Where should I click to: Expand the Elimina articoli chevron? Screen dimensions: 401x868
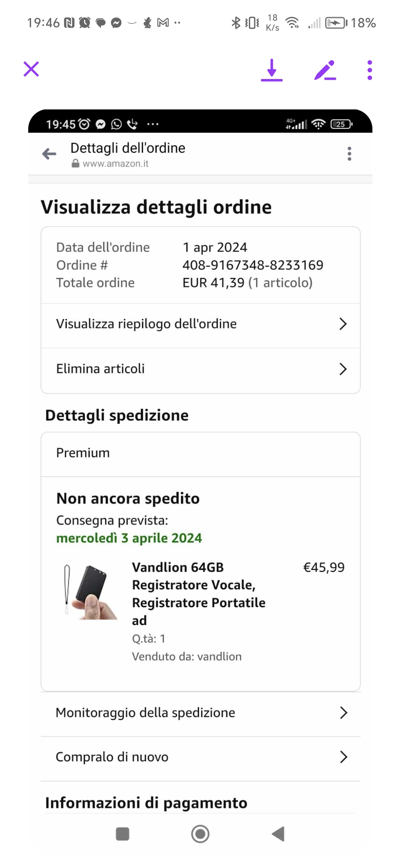343,369
